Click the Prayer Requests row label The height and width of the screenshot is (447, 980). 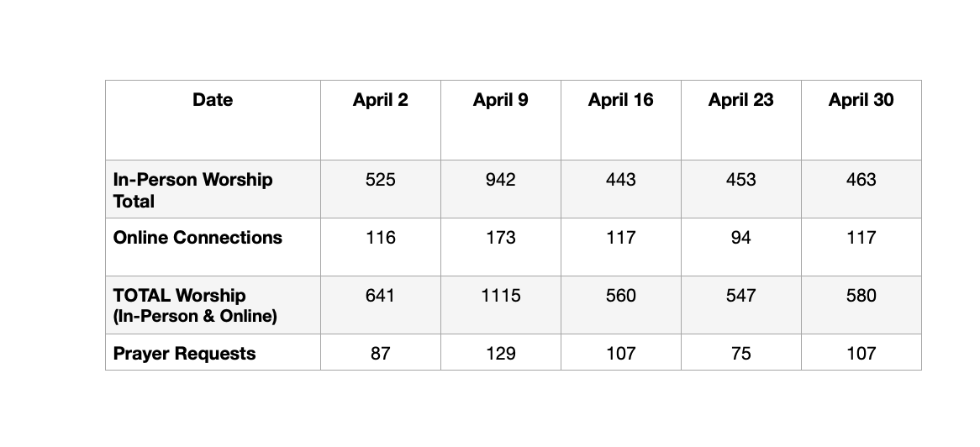pos(213,352)
